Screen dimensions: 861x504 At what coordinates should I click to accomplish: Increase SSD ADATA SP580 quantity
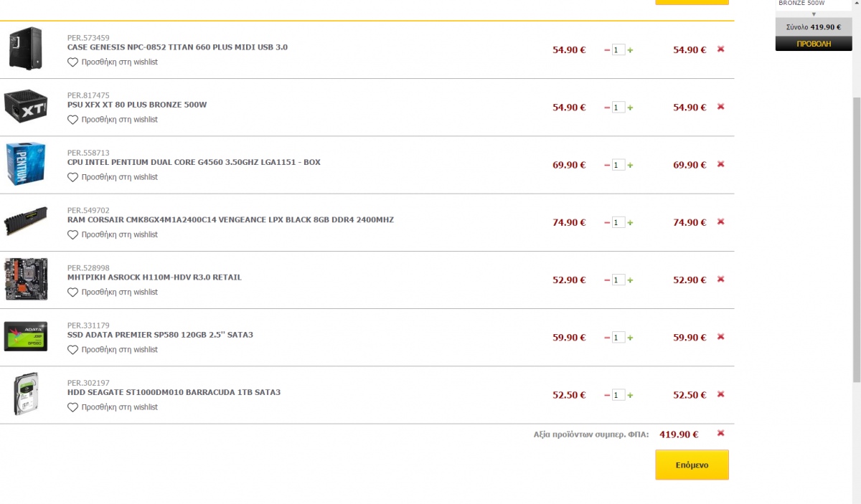tap(631, 338)
